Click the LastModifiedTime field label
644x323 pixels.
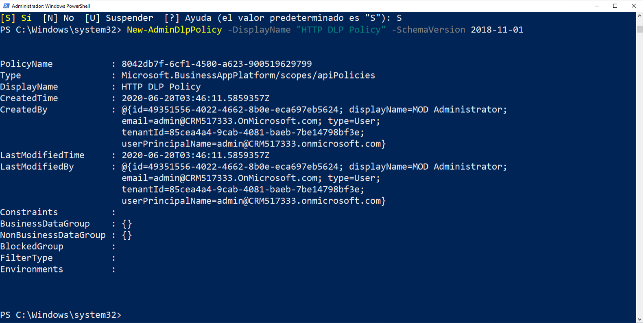[42, 155]
